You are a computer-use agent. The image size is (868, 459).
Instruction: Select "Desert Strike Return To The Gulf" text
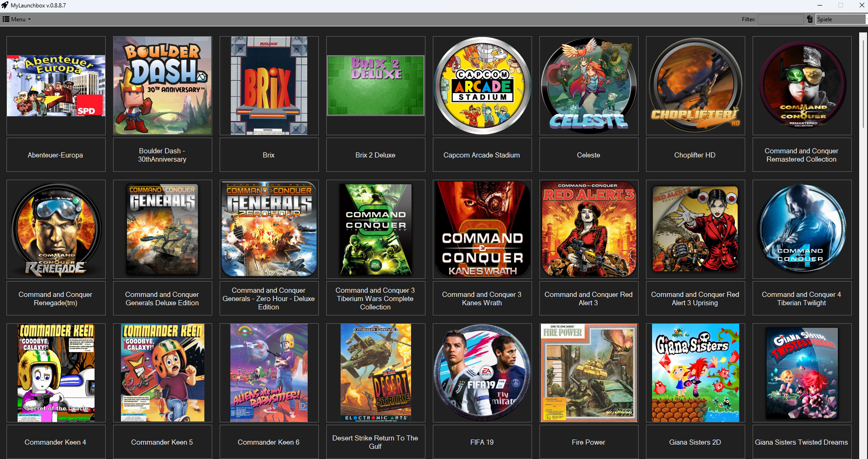pyautogui.click(x=375, y=442)
